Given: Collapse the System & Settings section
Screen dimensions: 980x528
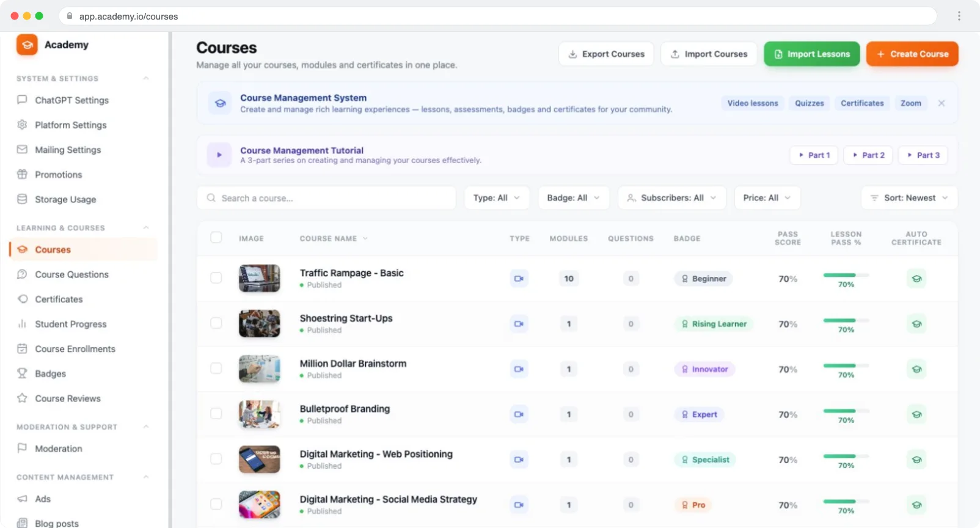Looking at the screenshot, I should pyautogui.click(x=146, y=78).
